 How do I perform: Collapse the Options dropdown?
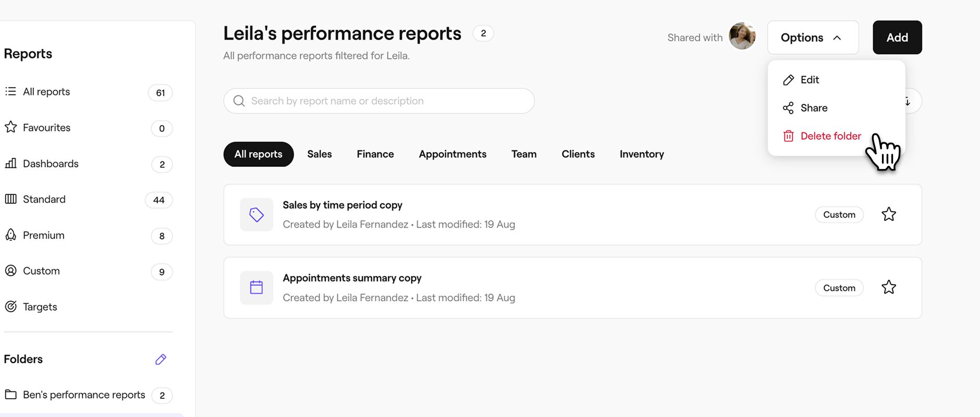812,38
